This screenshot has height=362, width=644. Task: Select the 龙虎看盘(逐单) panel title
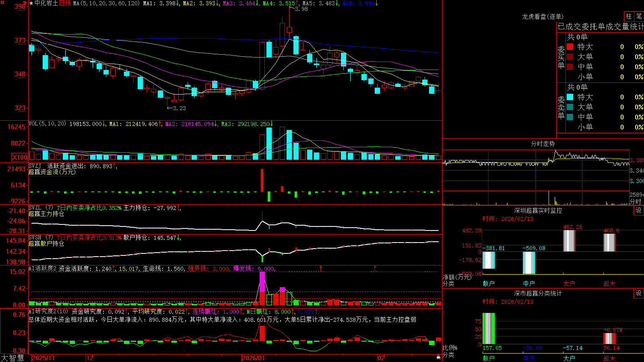click(543, 16)
